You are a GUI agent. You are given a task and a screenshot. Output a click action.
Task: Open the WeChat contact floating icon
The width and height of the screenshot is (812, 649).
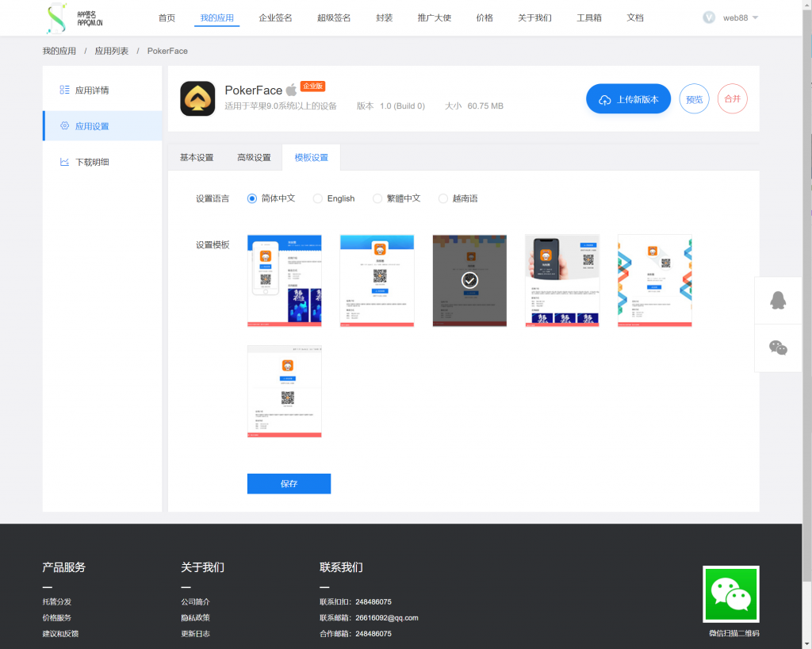[x=778, y=348]
